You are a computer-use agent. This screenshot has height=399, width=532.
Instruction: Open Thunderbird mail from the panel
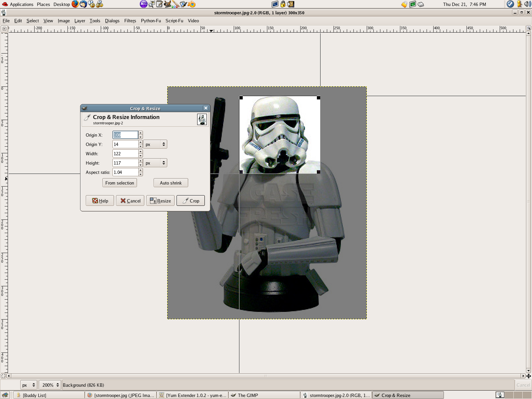83,4
